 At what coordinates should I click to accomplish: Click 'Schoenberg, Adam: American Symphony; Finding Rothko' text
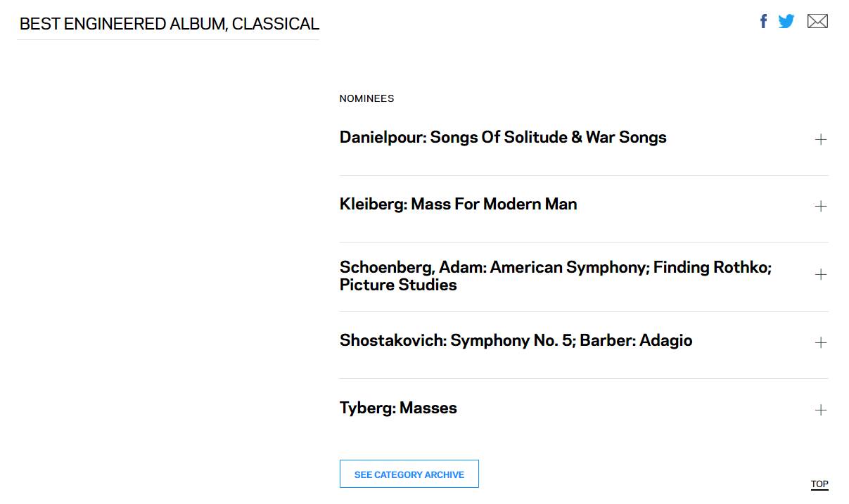pos(555,267)
